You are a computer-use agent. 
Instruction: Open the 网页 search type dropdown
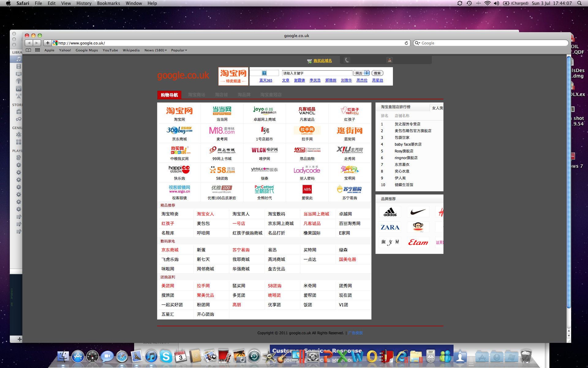point(362,73)
